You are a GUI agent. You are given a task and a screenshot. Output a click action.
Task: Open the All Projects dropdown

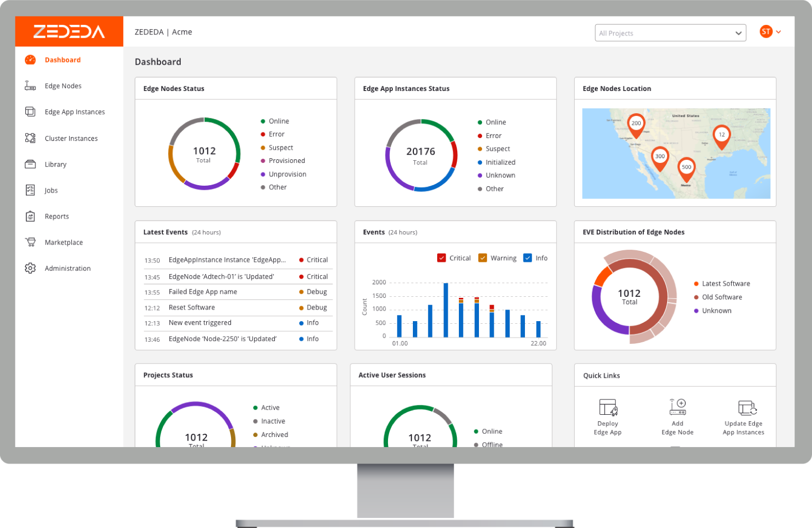click(x=670, y=33)
